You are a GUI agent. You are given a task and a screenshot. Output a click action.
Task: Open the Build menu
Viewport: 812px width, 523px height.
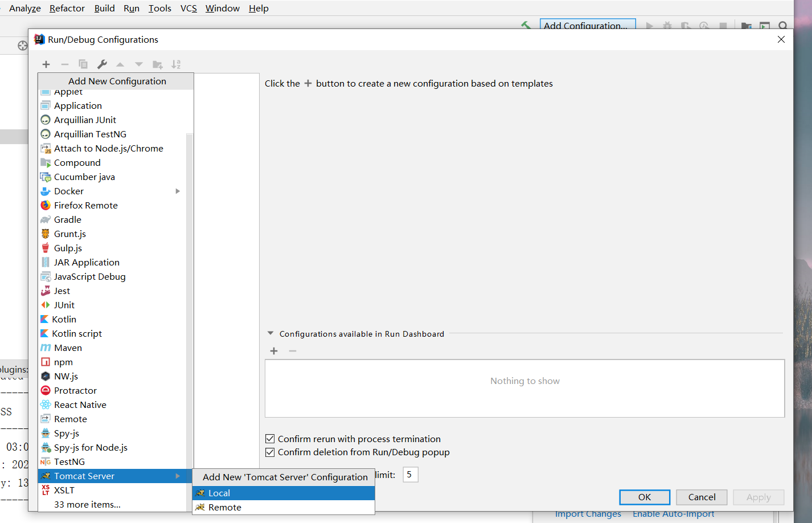pyautogui.click(x=105, y=9)
